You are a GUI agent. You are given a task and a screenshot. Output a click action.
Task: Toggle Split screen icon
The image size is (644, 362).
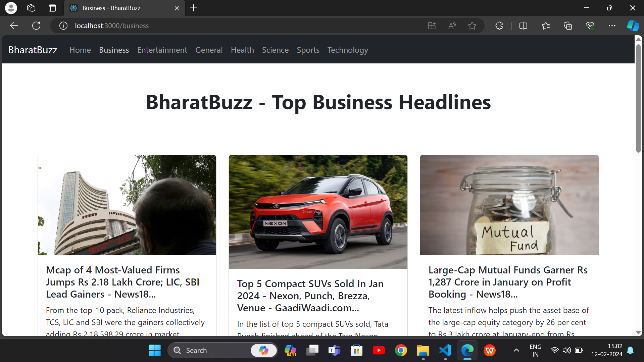pyautogui.click(x=523, y=26)
